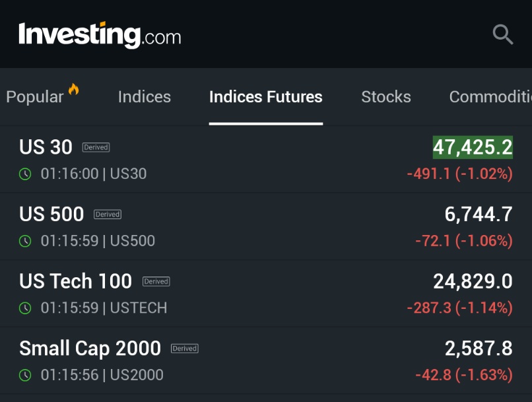This screenshot has height=402, width=532.
Task: Click Derived badge beside US Tech 100
Action: coord(156,281)
